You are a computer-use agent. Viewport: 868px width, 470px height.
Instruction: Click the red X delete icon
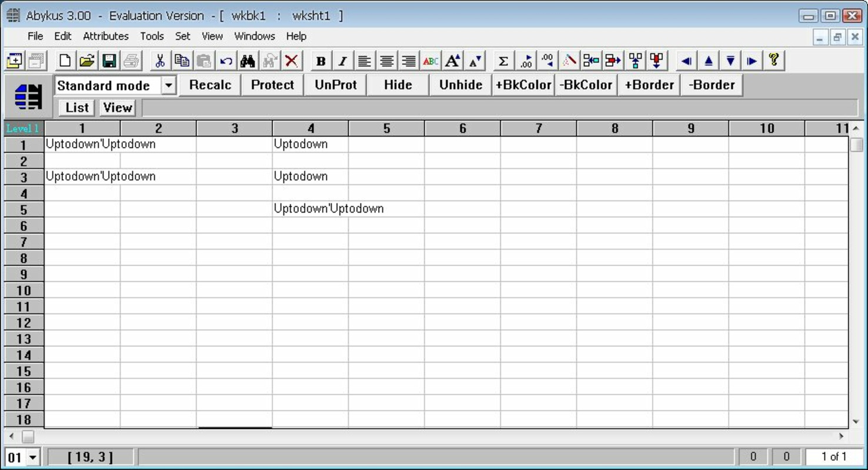click(x=291, y=61)
